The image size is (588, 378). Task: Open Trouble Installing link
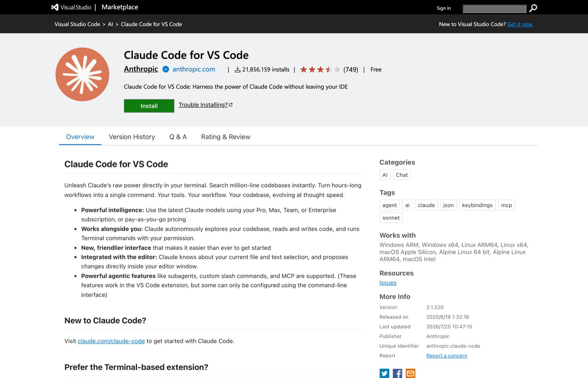click(203, 105)
